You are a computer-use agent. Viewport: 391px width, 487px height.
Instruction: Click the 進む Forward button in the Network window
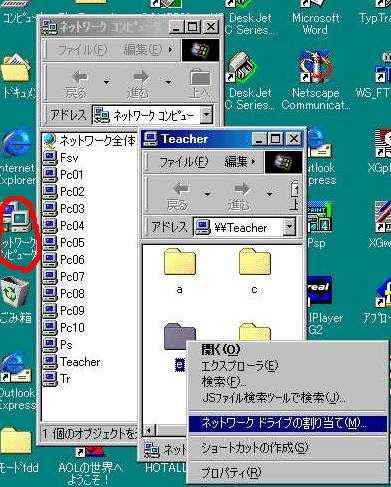point(139,84)
